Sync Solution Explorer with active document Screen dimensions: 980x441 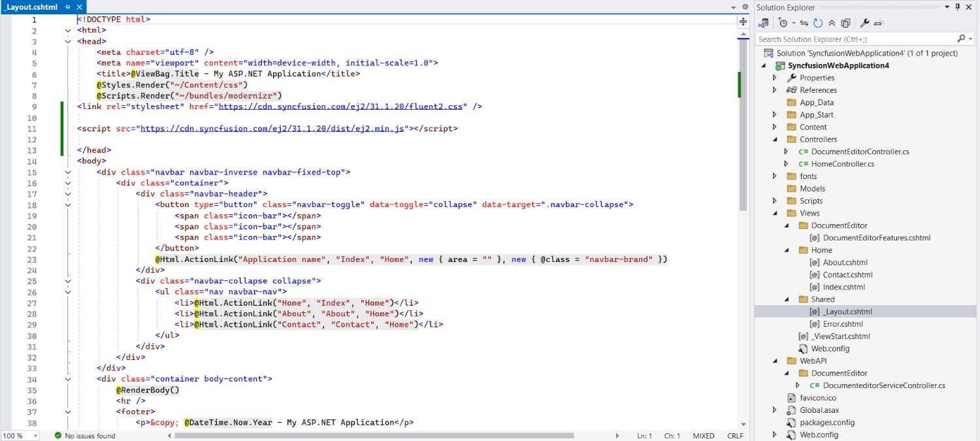804,23
